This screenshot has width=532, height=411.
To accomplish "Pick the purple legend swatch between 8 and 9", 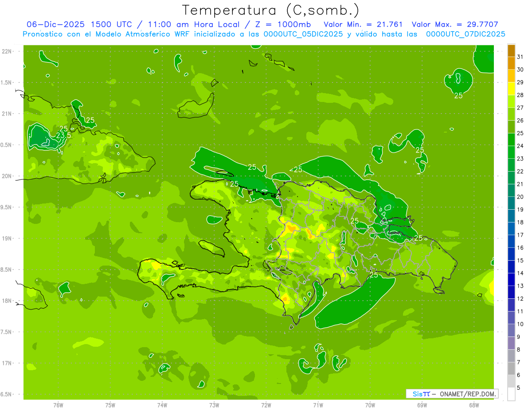I will (x=511, y=343).
